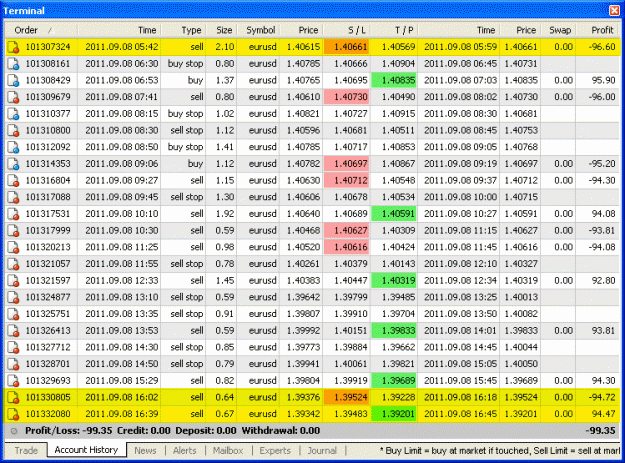
Task: Sort by the Type column header
Action: tap(183, 30)
